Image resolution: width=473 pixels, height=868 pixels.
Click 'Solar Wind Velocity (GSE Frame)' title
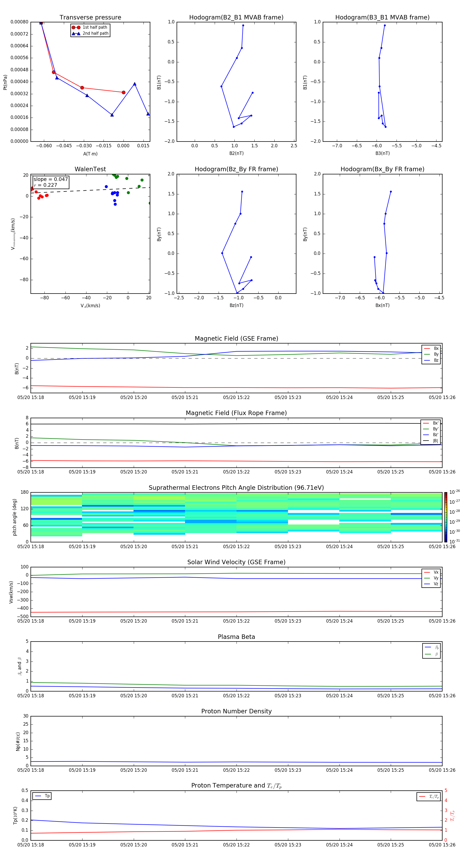click(236, 562)
